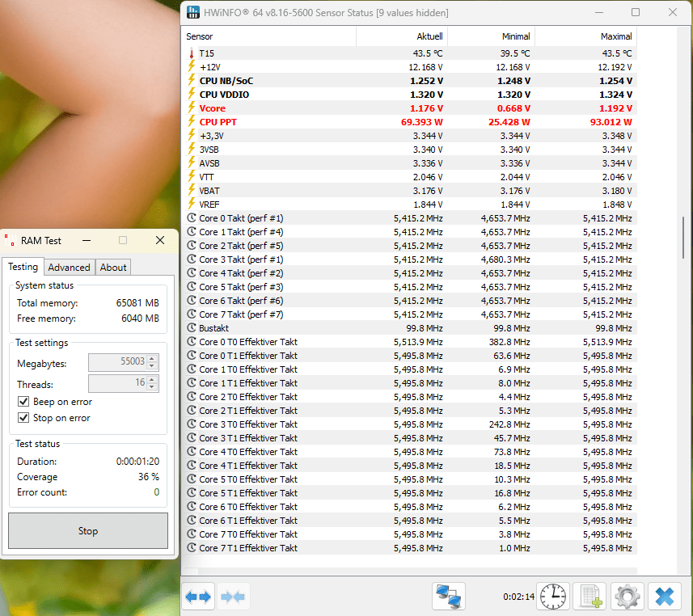Click the expand columns arrows icon in HWiNFO
Screen dimensions: 693x616
[x=198, y=597]
